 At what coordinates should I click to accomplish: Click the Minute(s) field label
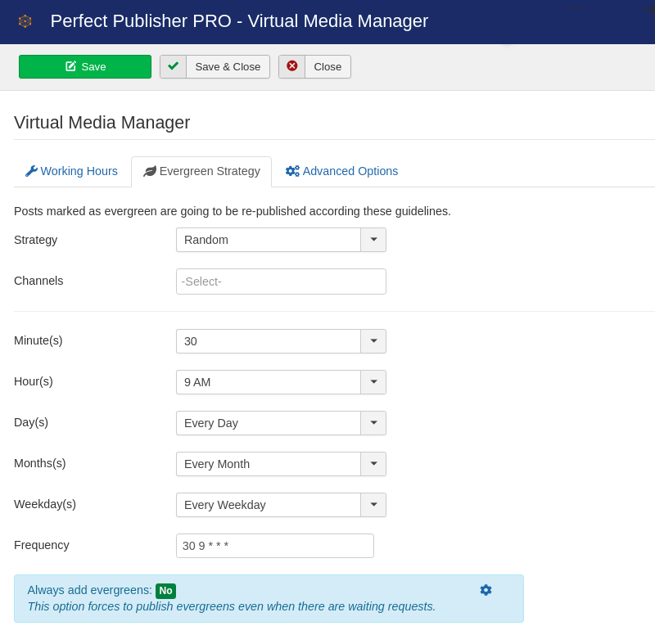pos(38,340)
